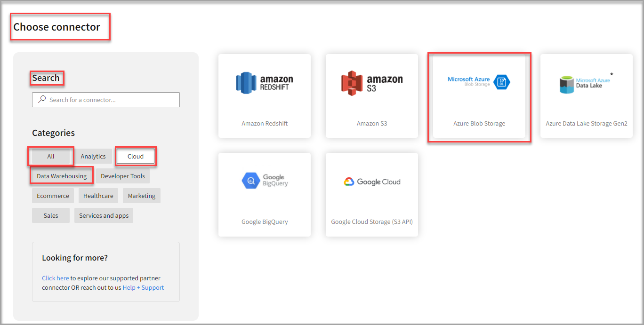
Task: Select the Amazon S3 connector logo
Action: click(x=371, y=83)
